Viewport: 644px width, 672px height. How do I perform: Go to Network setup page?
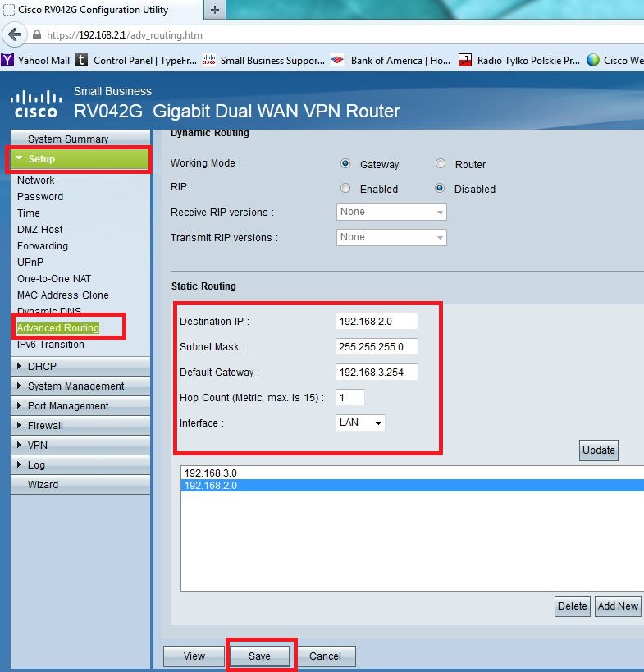[x=35, y=180]
